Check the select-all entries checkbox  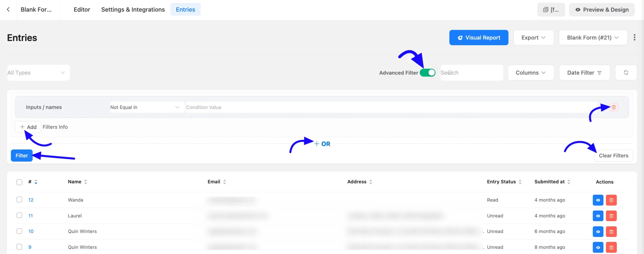[x=19, y=182]
